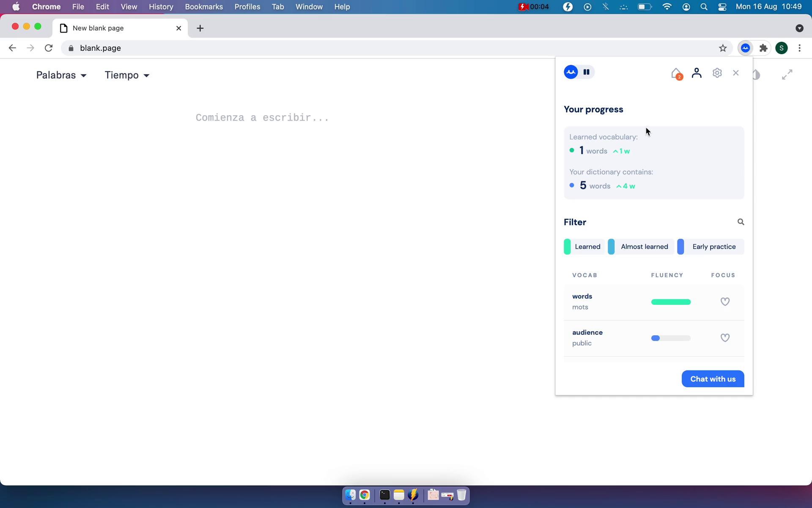The image size is (812, 508).
Task: Click the pause button to resume session
Action: coord(586,72)
